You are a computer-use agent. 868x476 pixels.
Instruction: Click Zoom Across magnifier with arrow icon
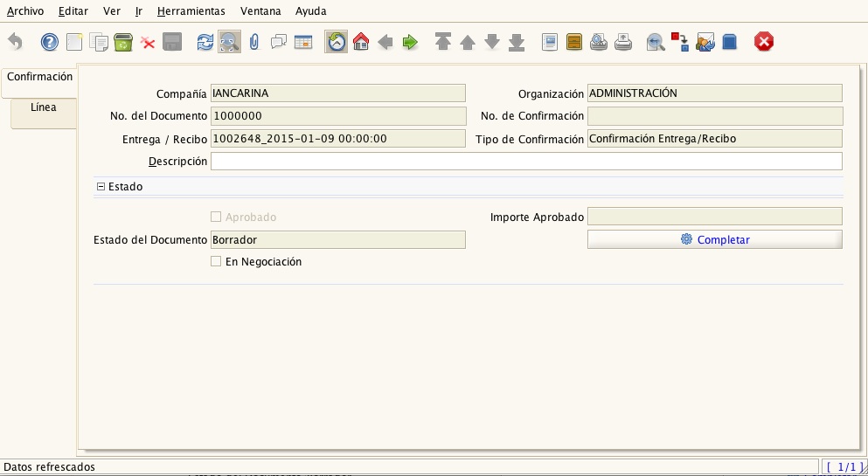click(656, 42)
